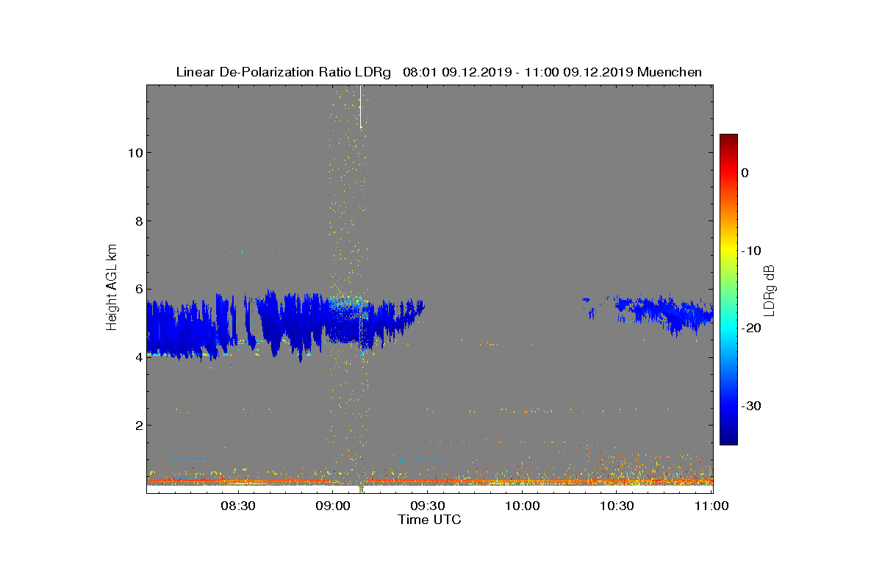The height and width of the screenshot is (588, 882).
Task: Click the orange-red ground-level echo band
Action: click(430, 482)
